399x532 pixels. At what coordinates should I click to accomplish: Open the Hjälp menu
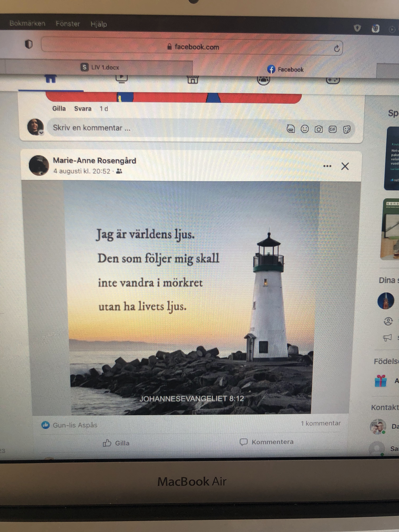click(x=99, y=24)
